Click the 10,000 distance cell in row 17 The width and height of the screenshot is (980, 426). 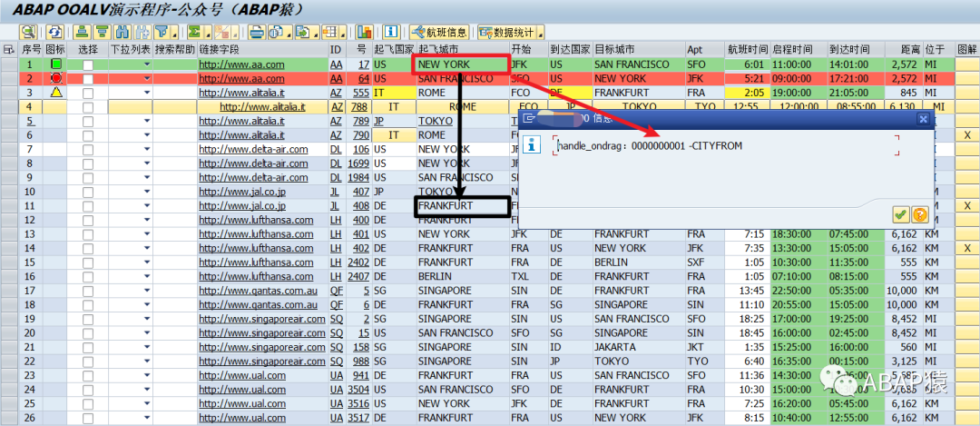(x=904, y=291)
